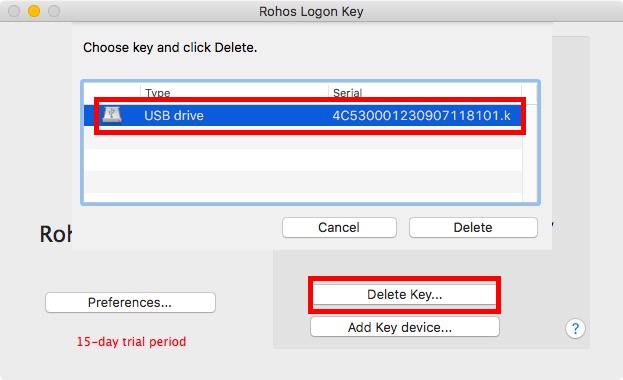Click the USB drive icon in key list

pyautogui.click(x=112, y=115)
